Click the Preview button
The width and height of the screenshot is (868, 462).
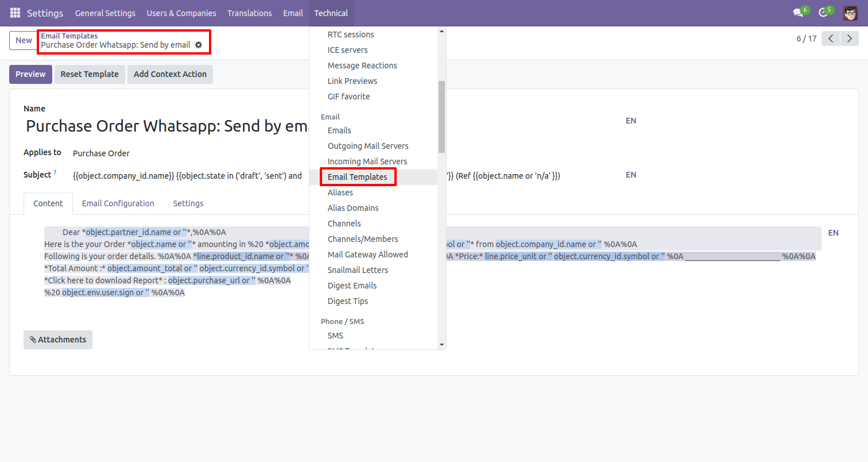click(x=30, y=74)
